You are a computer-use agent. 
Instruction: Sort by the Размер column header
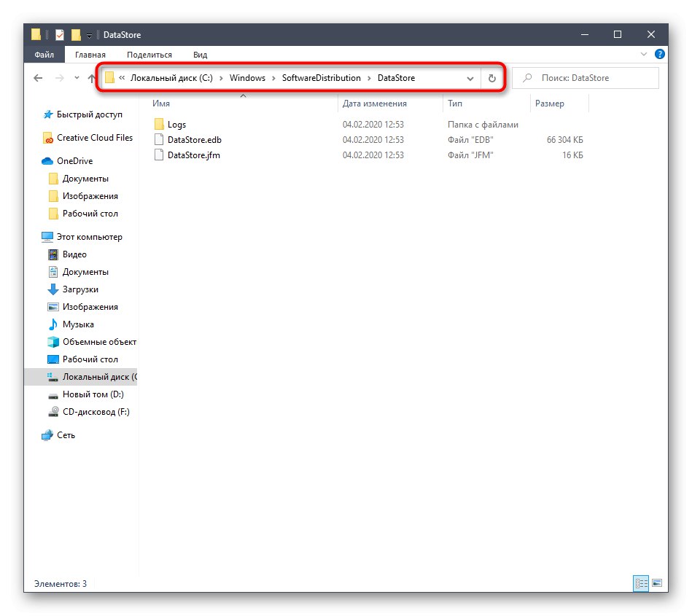(550, 104)
